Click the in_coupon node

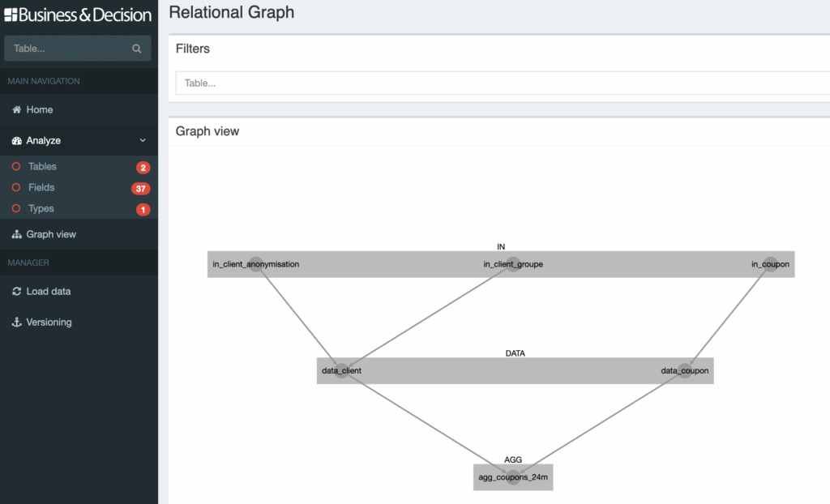[769, 263]
